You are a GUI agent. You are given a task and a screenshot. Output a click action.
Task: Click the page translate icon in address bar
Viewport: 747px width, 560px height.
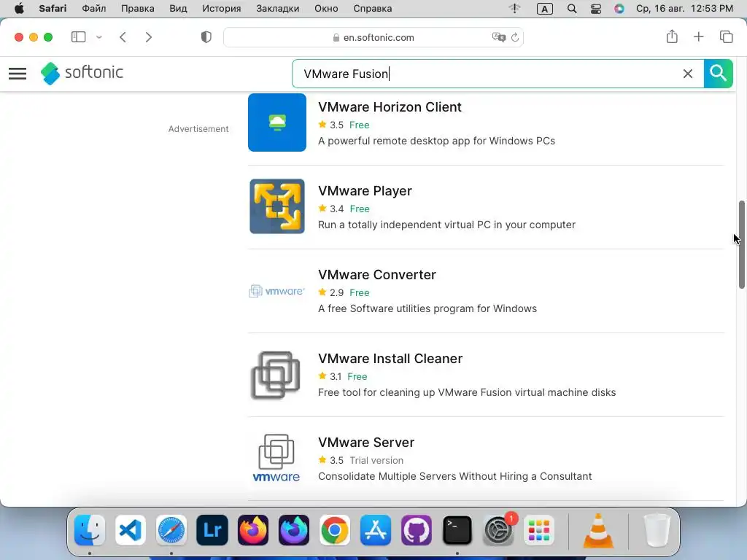[x=499, y=37]
